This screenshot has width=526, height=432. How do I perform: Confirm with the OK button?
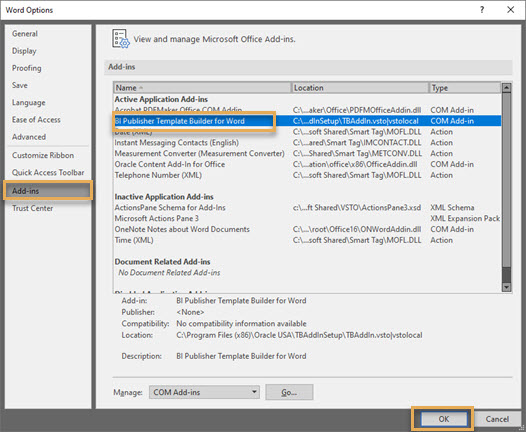click(443, 419)
